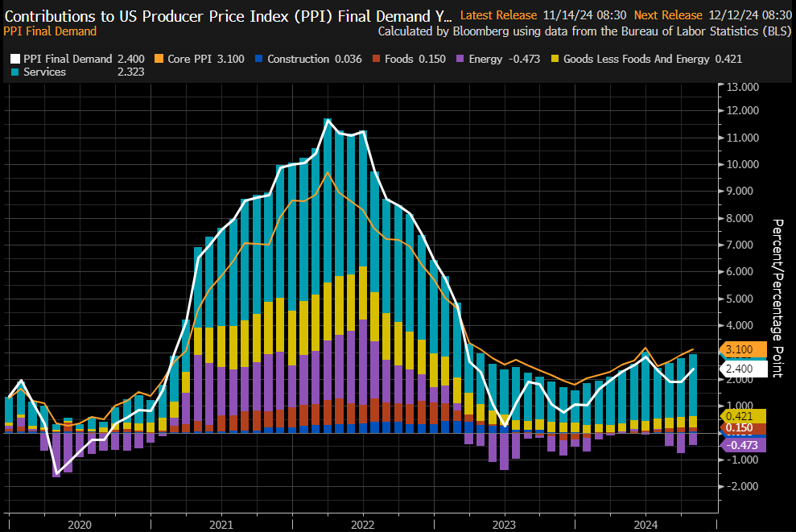Click the Energy legend value -0.473

523,59
